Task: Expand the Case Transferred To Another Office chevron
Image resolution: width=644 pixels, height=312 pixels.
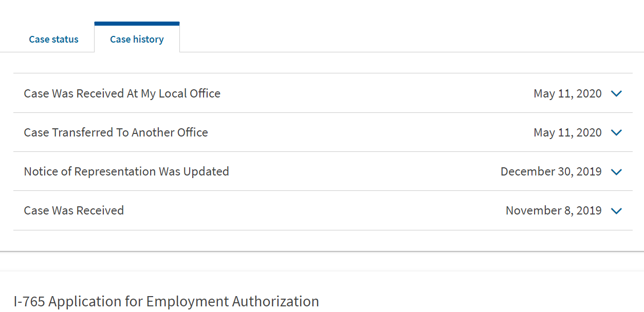Action: point(616,133)
